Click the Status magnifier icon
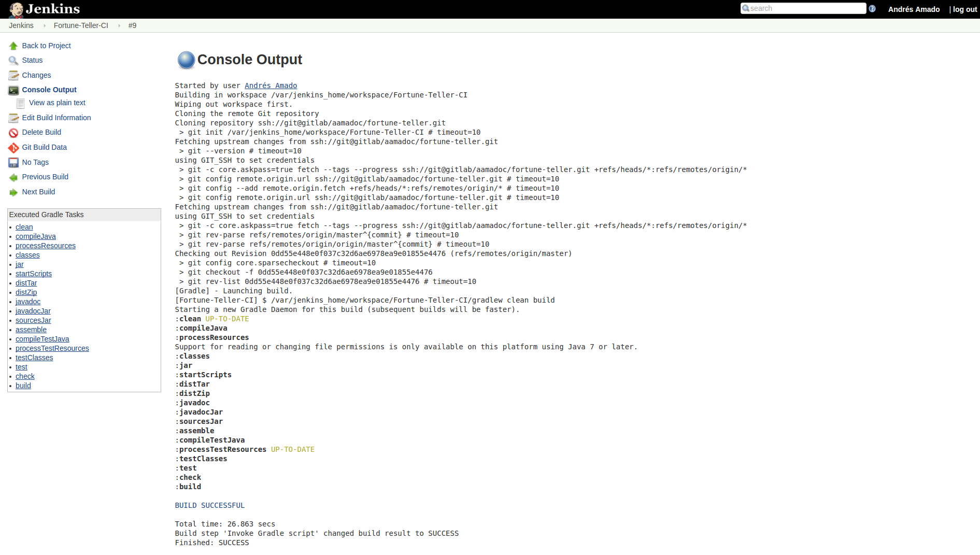 tap(13, 61)
